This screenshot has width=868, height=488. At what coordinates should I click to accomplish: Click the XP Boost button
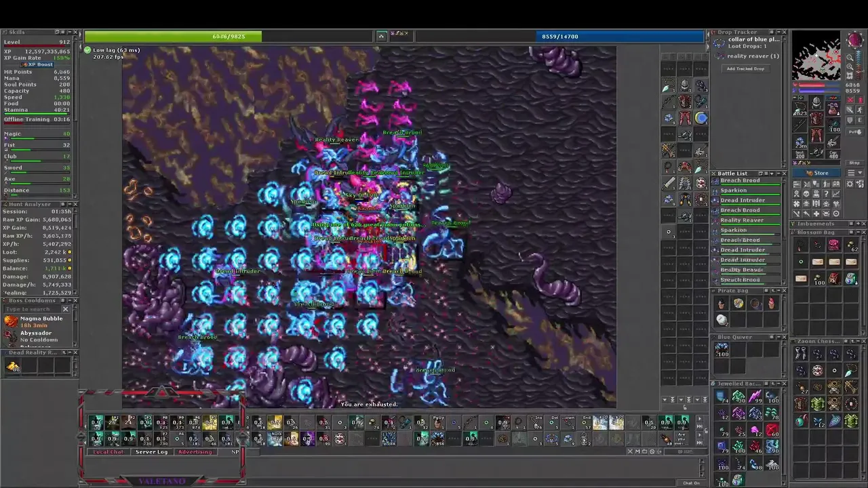pos(37,64)
